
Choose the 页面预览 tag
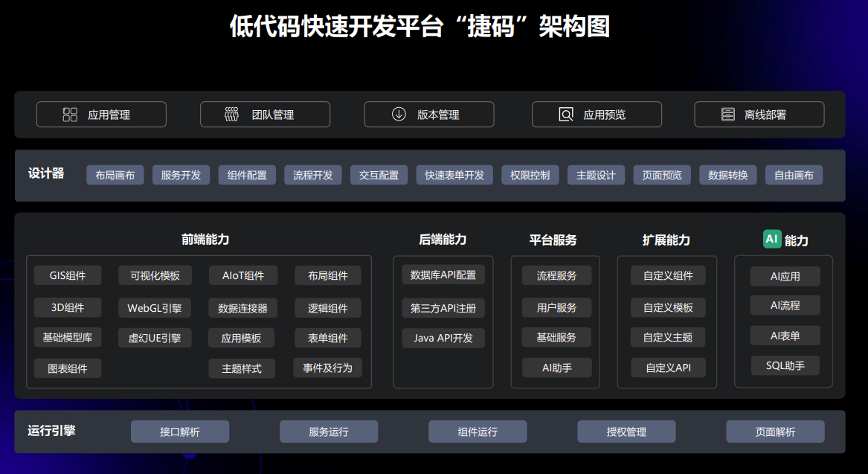point(662,175)
